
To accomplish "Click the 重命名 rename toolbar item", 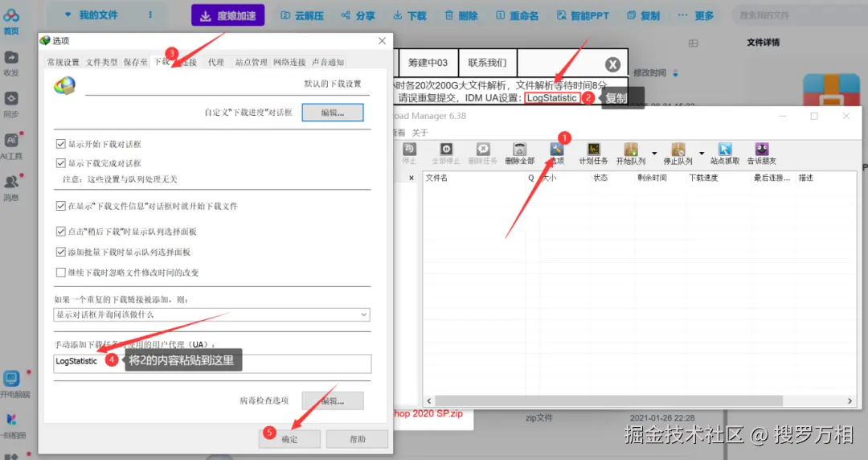I will (517, 15).
